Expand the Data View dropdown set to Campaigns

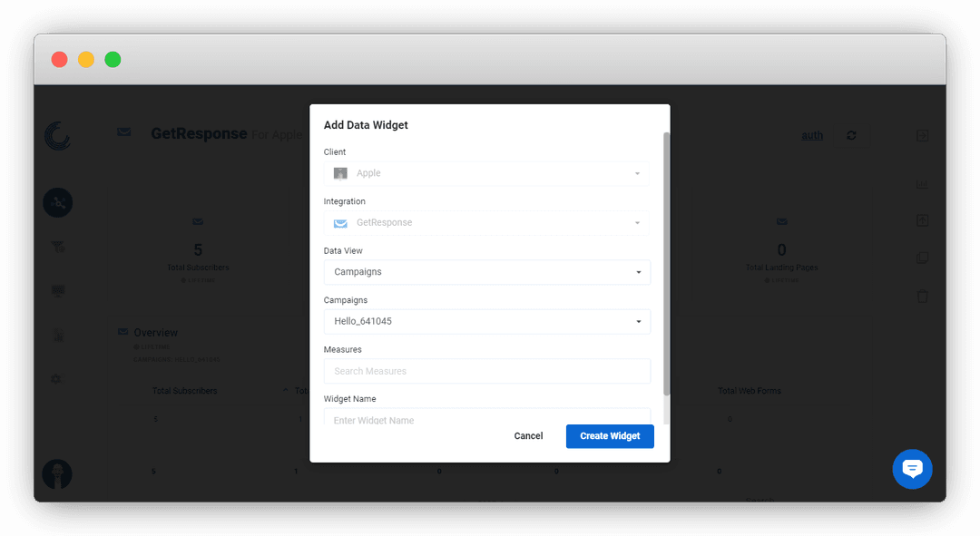[486, 272]
